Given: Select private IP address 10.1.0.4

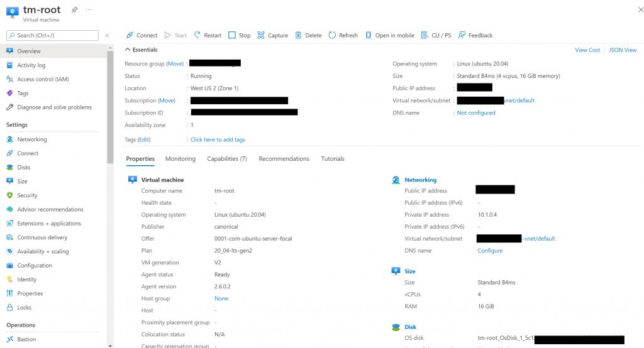Looking at the screenshot, I should click(487, 215).
